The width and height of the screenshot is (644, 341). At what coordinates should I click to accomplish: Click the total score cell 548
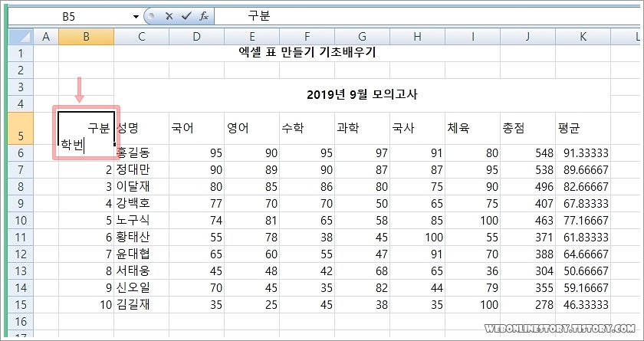point(527,152)
